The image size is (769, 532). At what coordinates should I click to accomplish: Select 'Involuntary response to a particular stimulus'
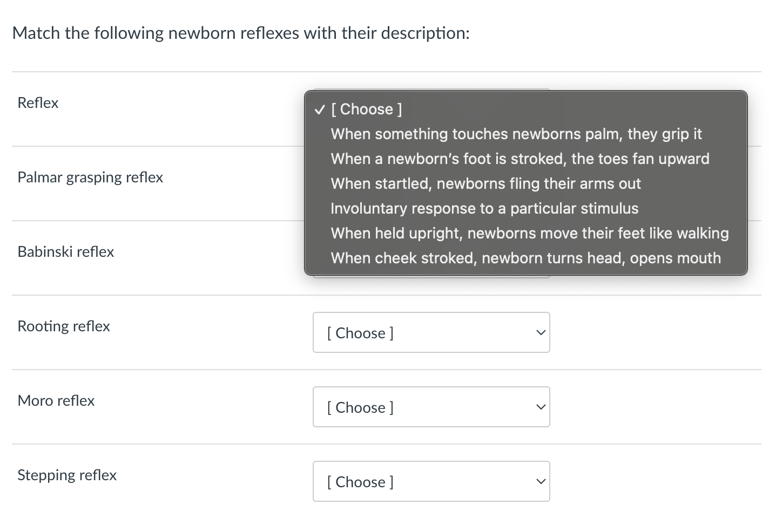(x=484, y=208)
